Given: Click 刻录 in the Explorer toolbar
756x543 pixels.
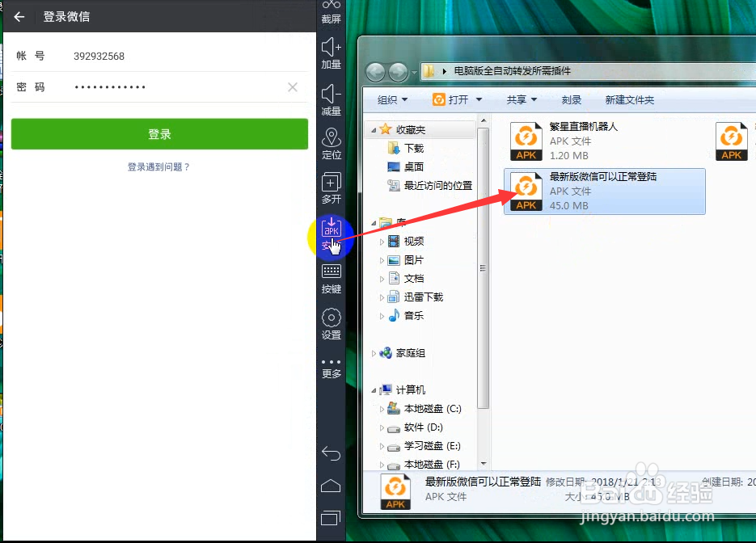Looking at the screenshot, I should tap(572, 99).
